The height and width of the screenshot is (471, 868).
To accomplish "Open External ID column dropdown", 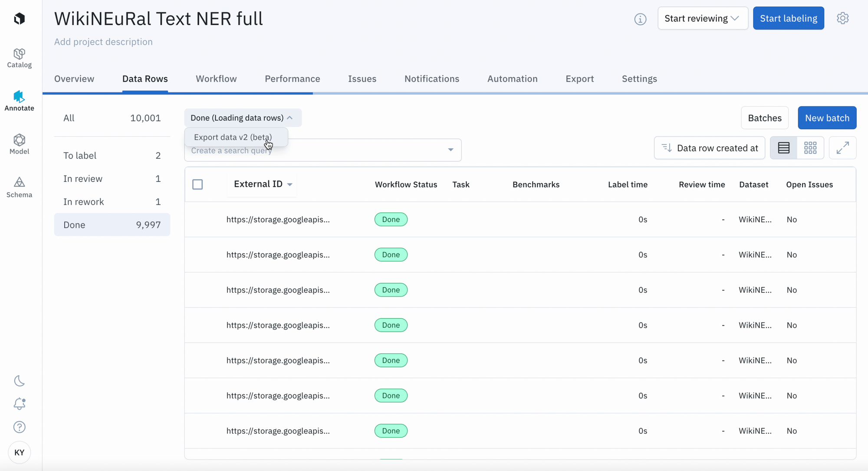I will (x=290, y=184).
